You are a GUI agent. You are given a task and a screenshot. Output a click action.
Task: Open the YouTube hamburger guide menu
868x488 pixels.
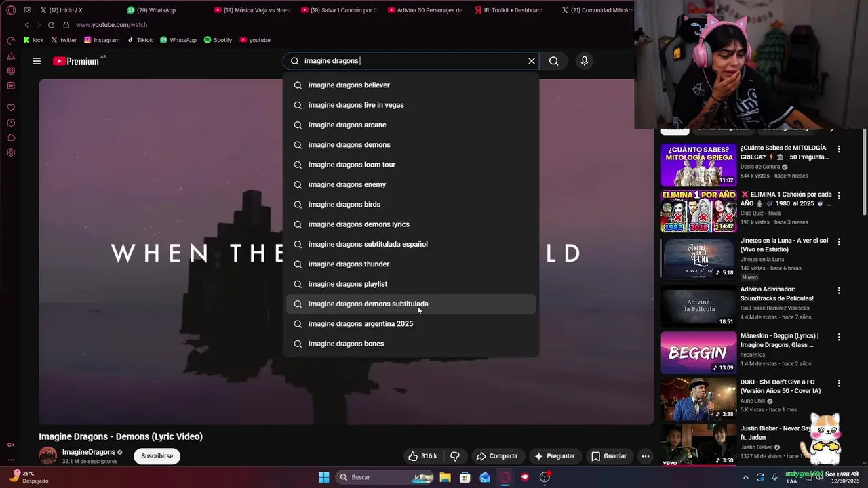click(x=37, y=61)
